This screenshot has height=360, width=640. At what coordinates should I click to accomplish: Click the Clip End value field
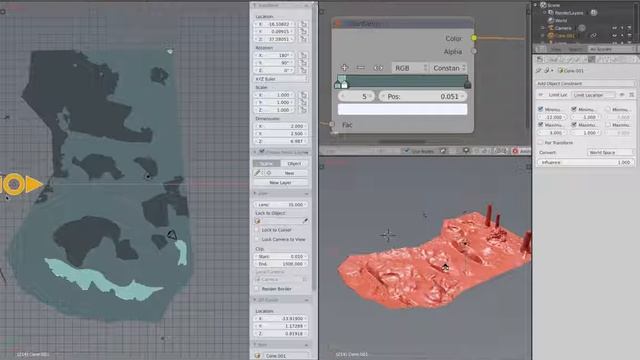pyautogui.click(x=280, y=264)
